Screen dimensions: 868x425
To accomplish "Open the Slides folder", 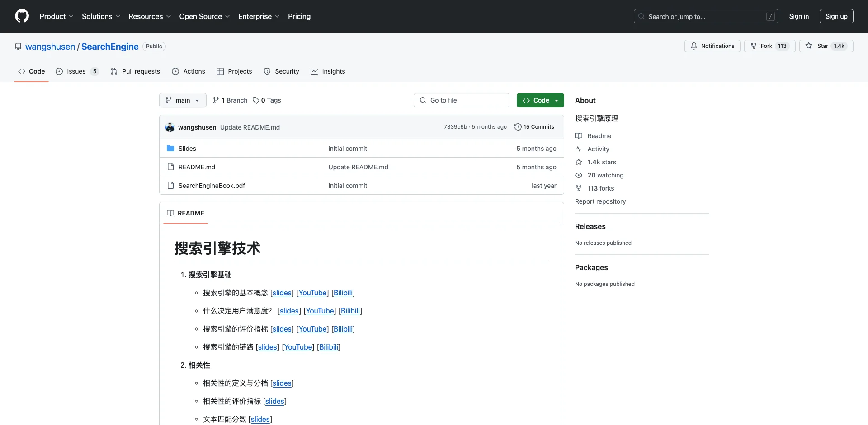I will (x=187, y=149).
